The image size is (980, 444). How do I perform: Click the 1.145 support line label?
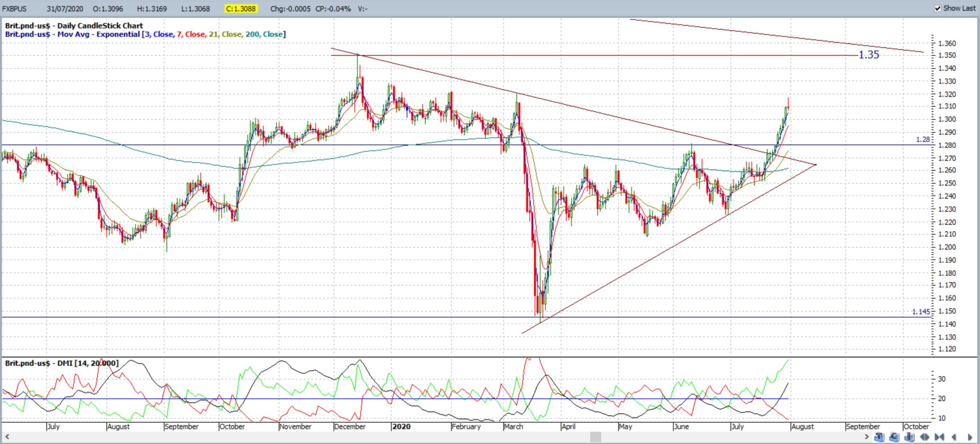(x=921, y=312)
